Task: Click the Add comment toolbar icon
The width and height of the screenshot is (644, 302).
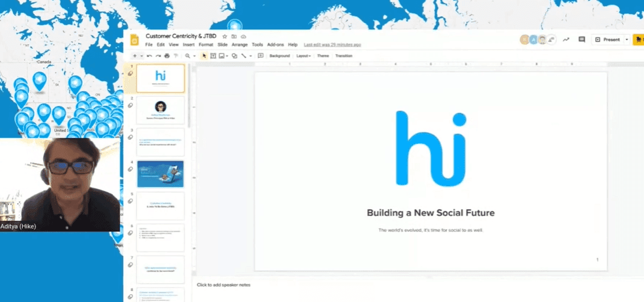Action: [x=260, y=56]
